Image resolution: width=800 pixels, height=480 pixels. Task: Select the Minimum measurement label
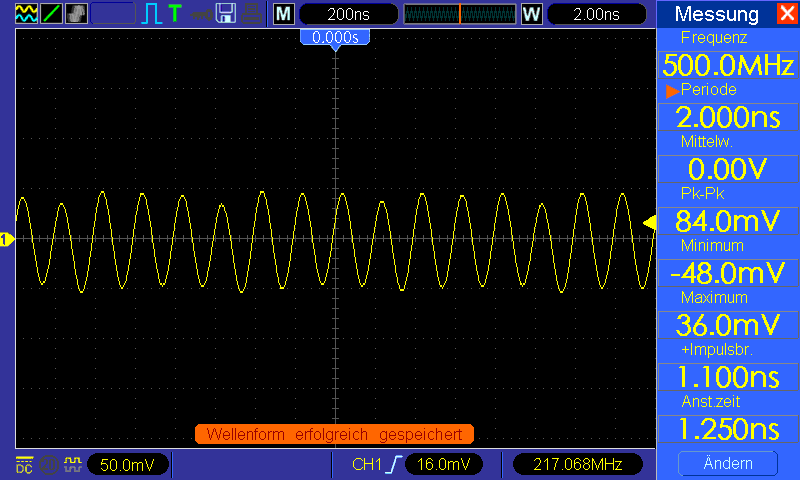(x=712, y=246)
